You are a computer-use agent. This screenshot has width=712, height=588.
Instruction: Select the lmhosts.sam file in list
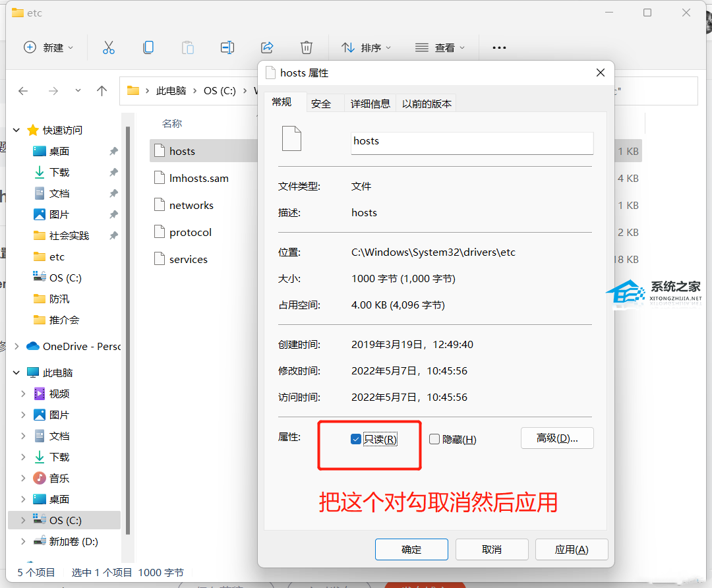click(198, 178)
